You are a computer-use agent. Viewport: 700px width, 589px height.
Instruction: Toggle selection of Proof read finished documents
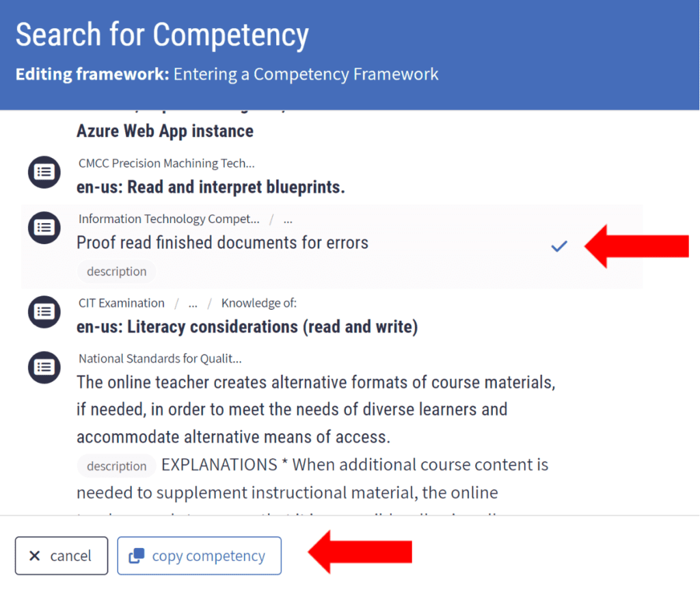(222, 242)
